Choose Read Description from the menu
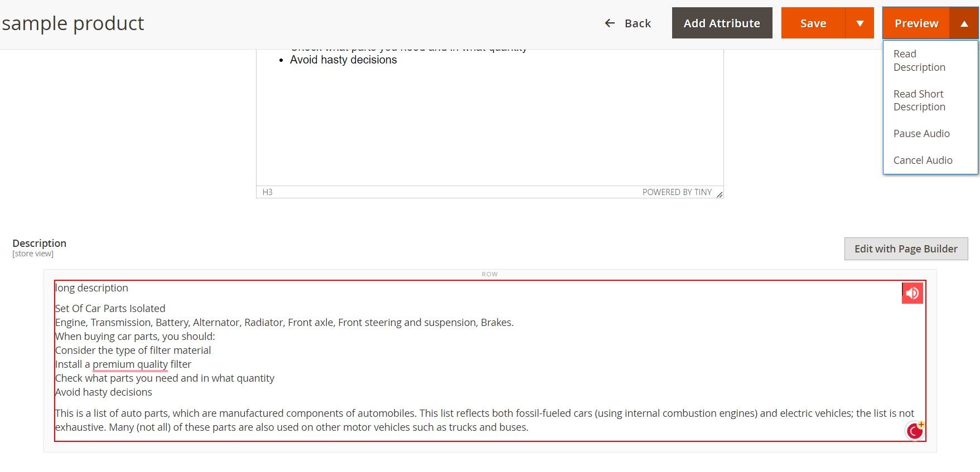The height and width of the screenshot is (472, 980). [x=919, y=61]
